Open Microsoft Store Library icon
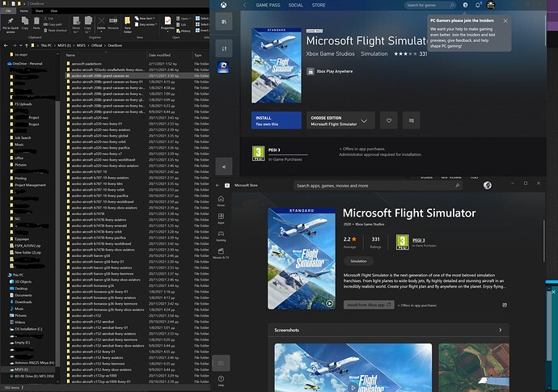Screen dimensions: 558x392 point(221,363)
